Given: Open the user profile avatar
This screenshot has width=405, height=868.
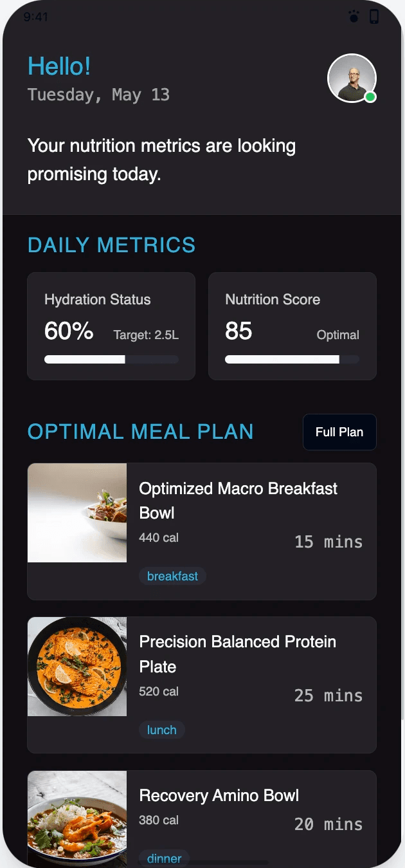Looking at the screenshot, I should 352,78.
